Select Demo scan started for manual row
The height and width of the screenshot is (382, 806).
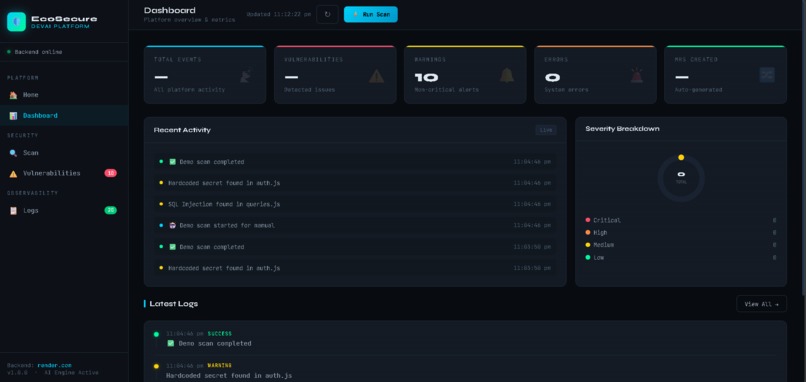tap(355, 225)
